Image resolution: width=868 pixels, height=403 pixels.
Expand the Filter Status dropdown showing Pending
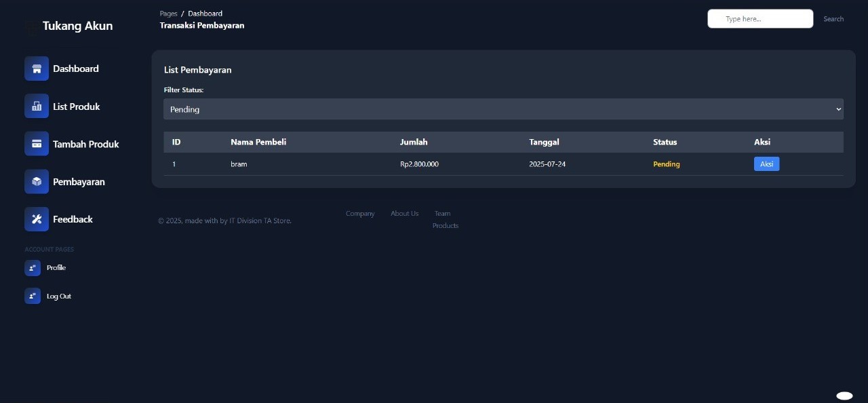(x=503, y=109)
